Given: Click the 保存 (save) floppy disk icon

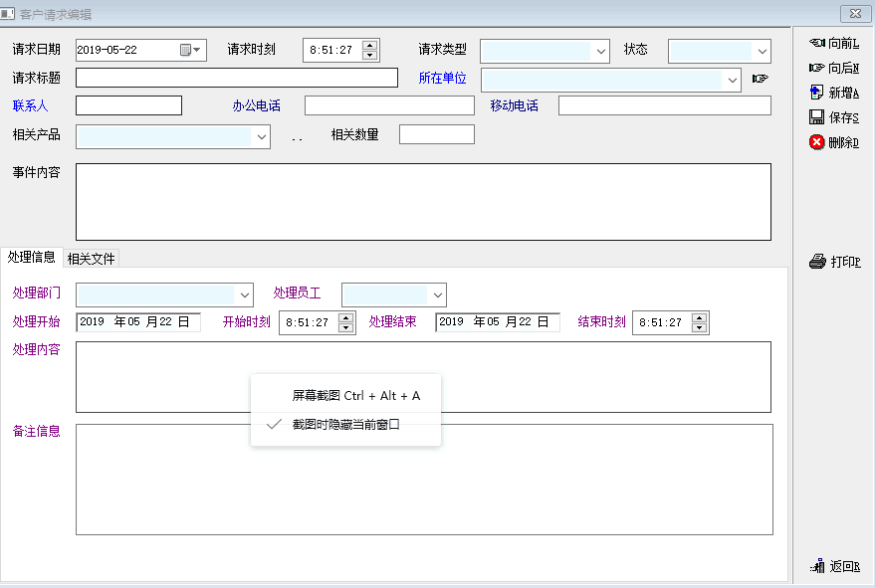Looking at the screenshot, I should (x=817, y=117).
